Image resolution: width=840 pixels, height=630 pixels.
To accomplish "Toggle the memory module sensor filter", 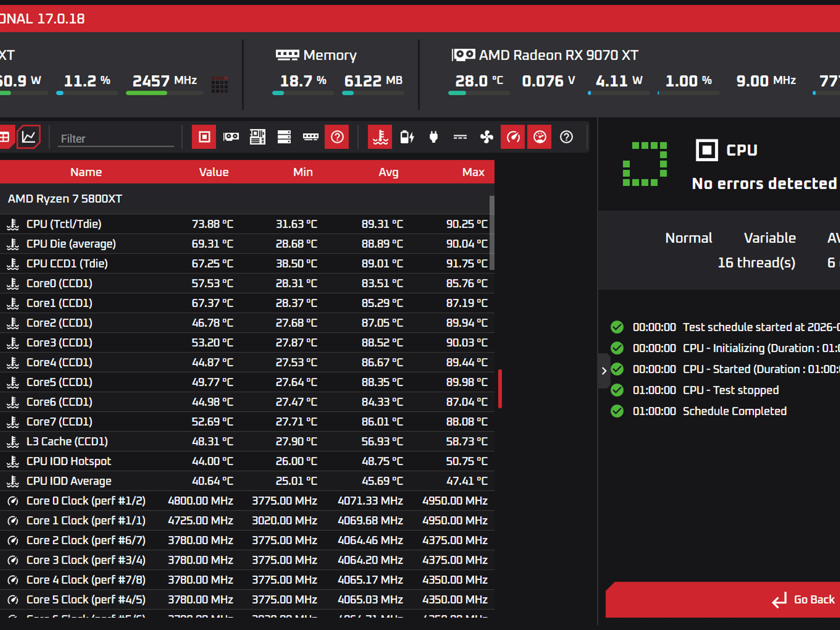I will click(310, 137).
